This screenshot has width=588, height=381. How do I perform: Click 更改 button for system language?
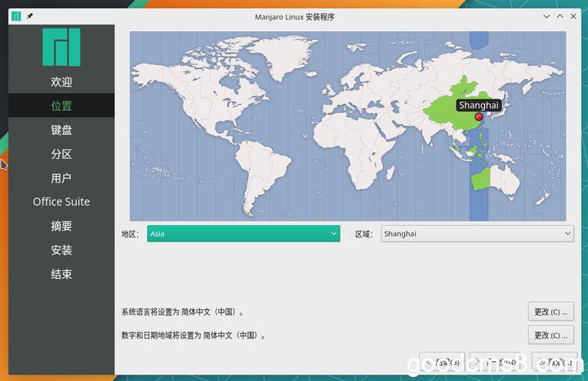tap(551, 312)
